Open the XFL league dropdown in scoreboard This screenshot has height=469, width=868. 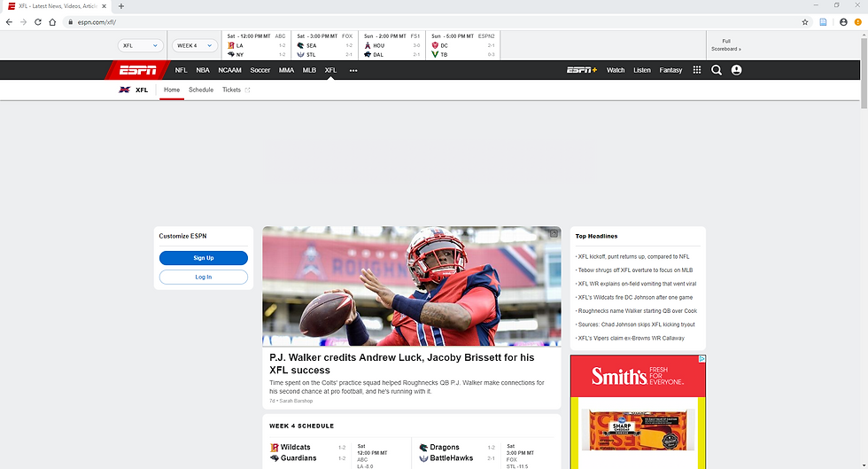coord(141,45)
